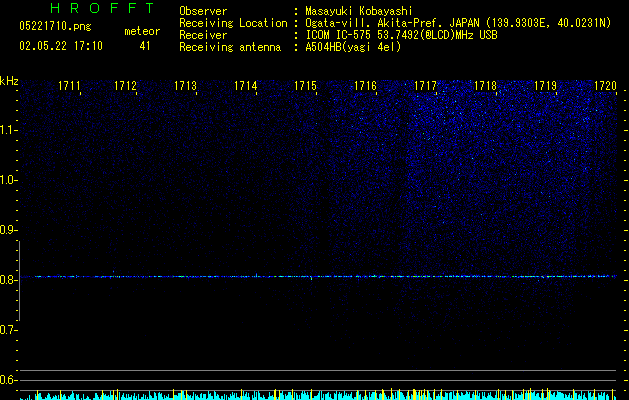Click the 1719 time marker
The image size is (629, 400).
coord(546,86)
